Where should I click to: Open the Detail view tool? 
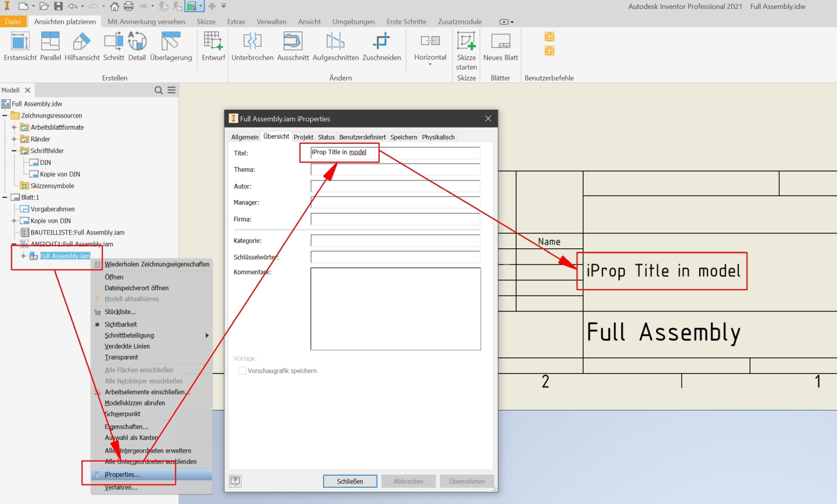(x=137, y=47)
